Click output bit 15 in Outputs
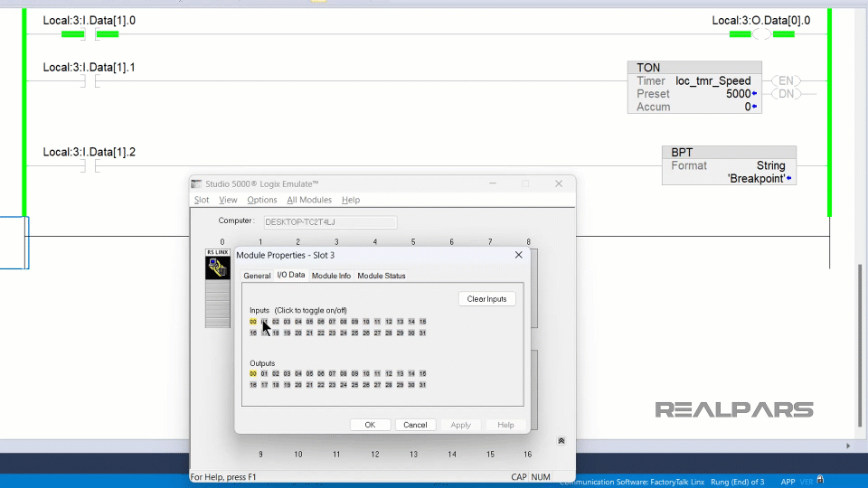Screen dimensions: 868x488 point(422,374)
